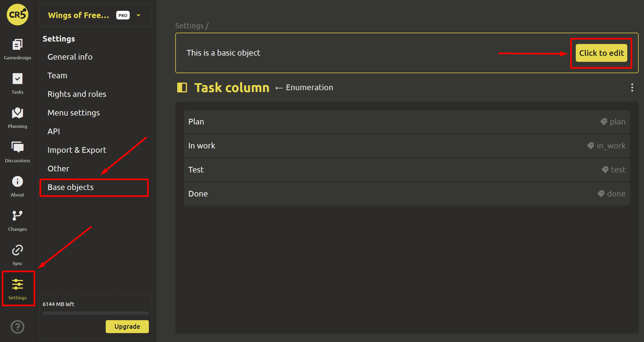Open the Gamedesign section icon
The image size is (644, 342).
(17, 45)
